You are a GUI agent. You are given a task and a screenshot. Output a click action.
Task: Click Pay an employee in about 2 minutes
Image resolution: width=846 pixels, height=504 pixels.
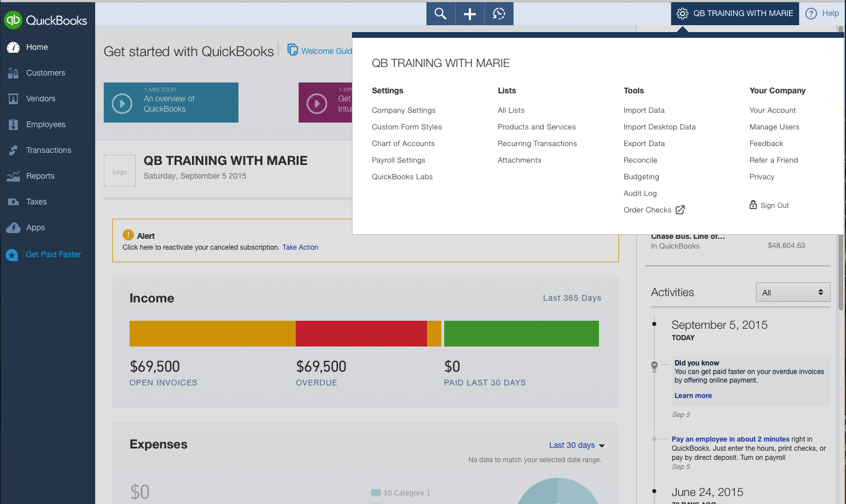pyautogui.click(x=731, y=439)
